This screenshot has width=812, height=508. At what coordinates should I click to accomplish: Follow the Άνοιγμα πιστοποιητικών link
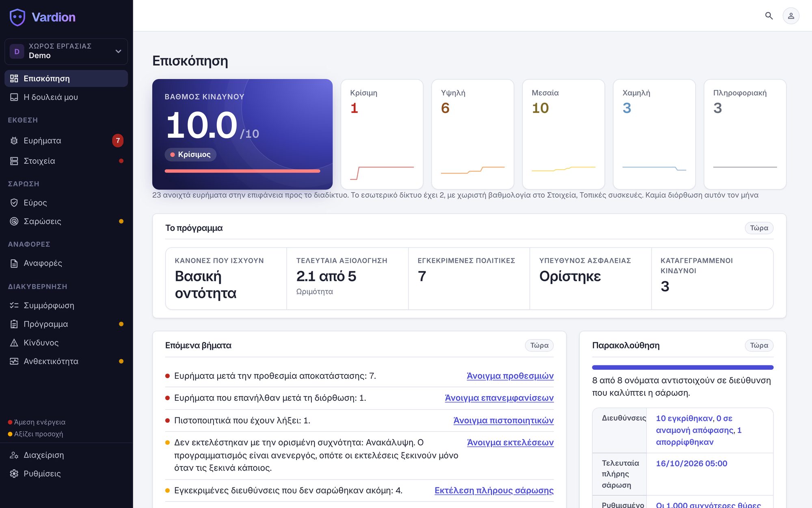[x=503, y=421]
